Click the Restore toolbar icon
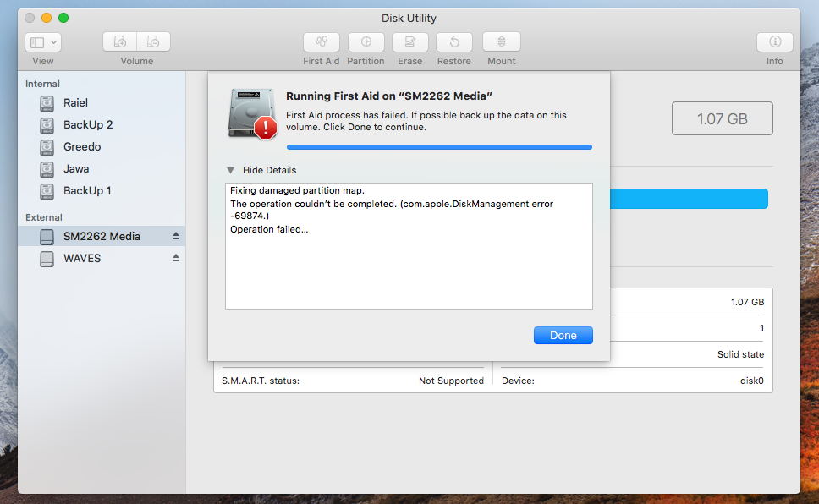Screen dimensions: 819x504 453,41
